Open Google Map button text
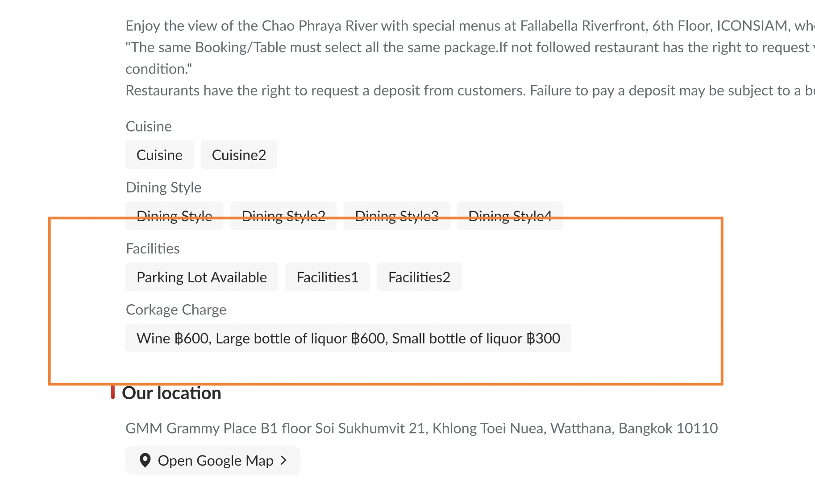This screenshot has height=504, width=815. click(x=215, y=460)
